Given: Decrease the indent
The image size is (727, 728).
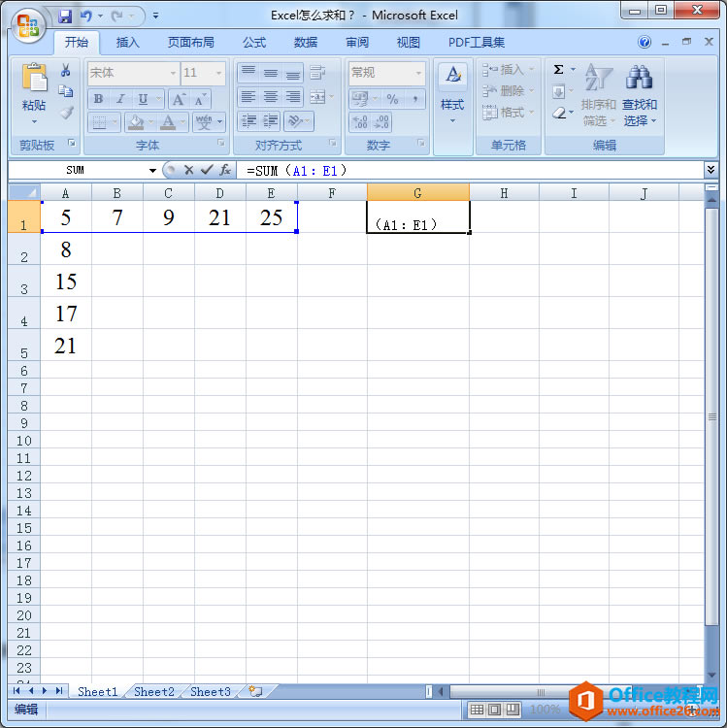Looking at the screenshot, I should click(248, 121).
